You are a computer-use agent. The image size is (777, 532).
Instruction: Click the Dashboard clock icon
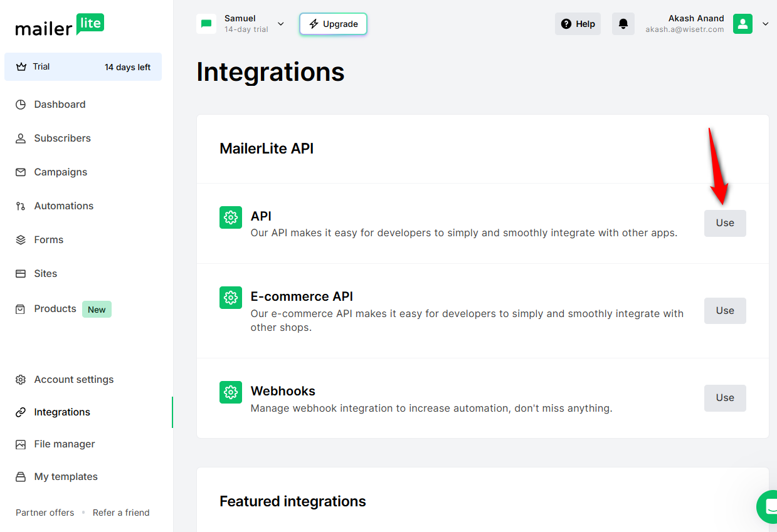21,105
